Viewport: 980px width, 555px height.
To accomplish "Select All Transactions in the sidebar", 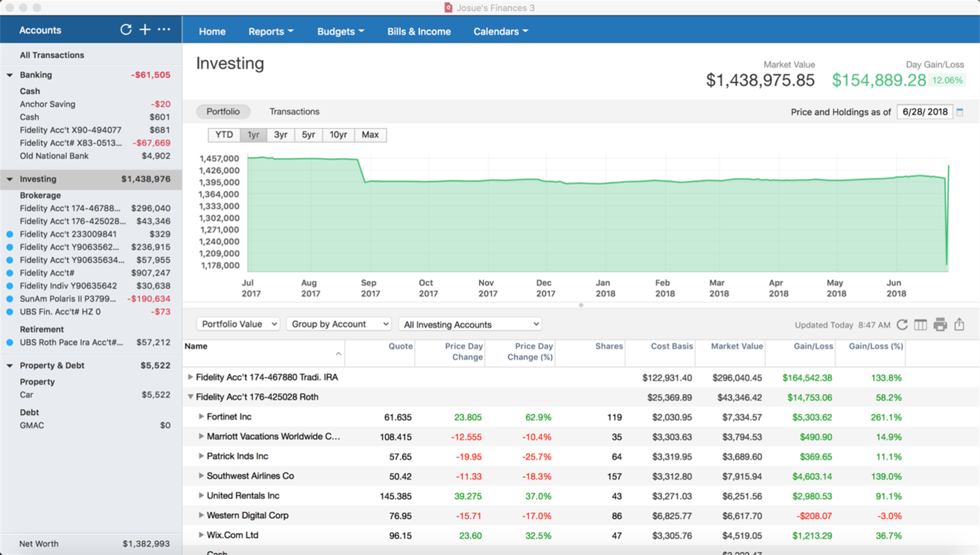I will pyautogui.click(x=52, y=55).
